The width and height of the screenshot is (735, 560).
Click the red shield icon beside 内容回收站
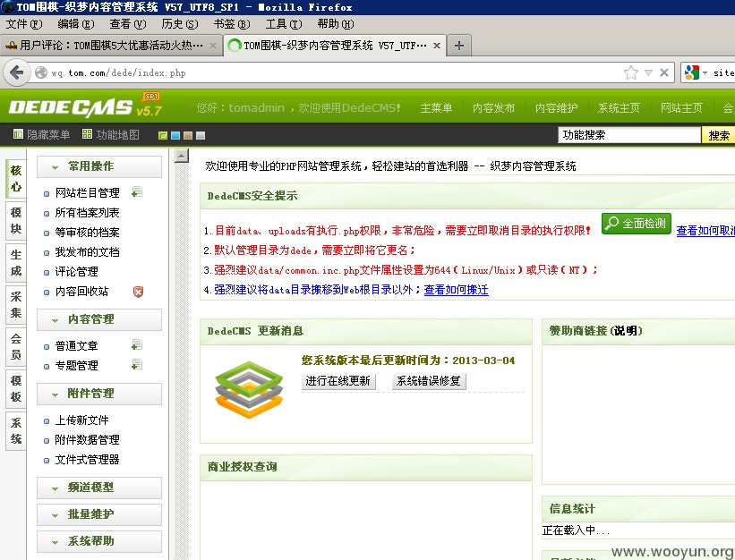pos(138,292)
